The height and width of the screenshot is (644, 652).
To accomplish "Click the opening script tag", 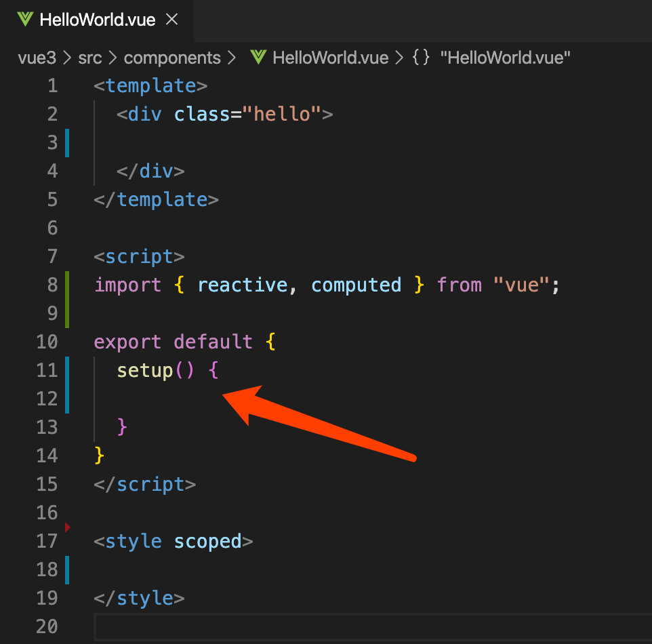I will [x=140, y=257].
